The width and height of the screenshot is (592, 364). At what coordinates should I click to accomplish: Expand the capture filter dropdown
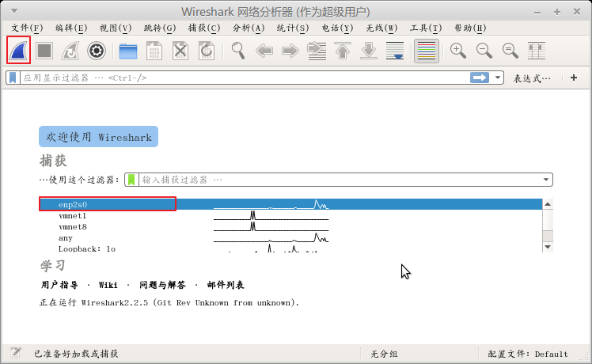pos(546,180)
